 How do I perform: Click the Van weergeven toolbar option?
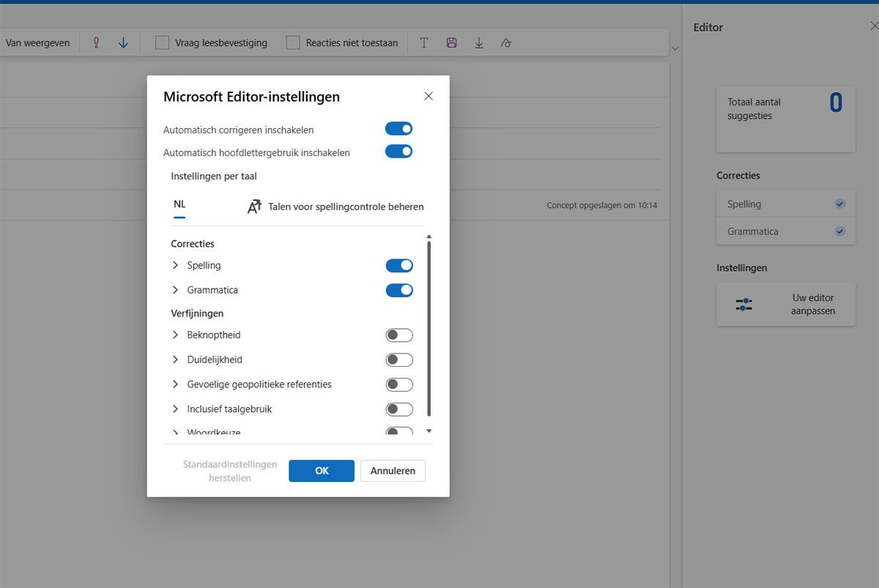click(x=37, y=42)
